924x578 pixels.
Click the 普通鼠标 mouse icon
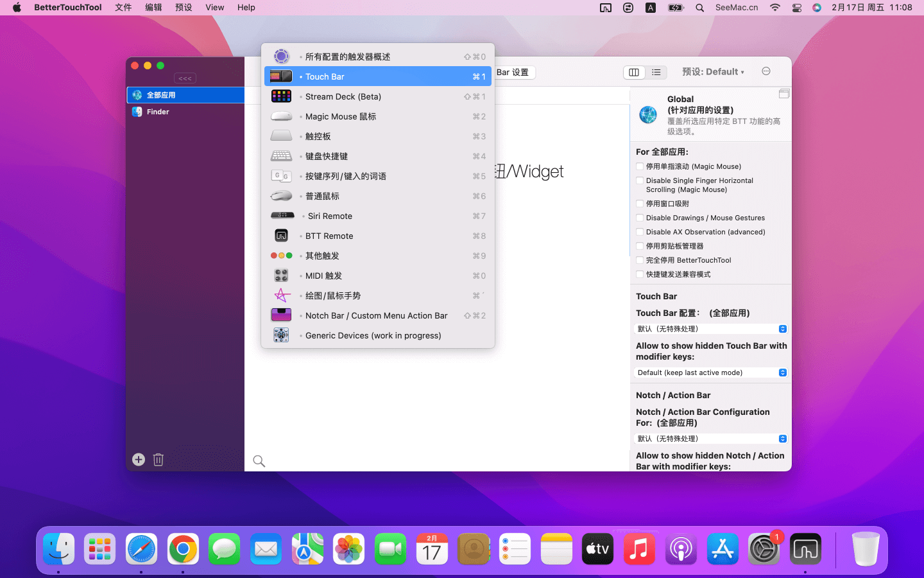click(281, 196)
